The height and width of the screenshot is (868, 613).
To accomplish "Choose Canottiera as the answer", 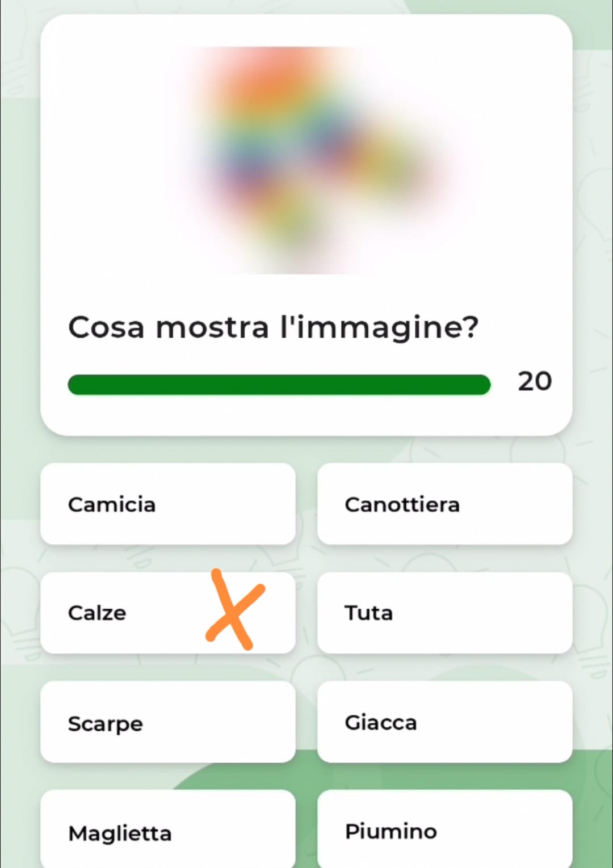I will [444, 504].
